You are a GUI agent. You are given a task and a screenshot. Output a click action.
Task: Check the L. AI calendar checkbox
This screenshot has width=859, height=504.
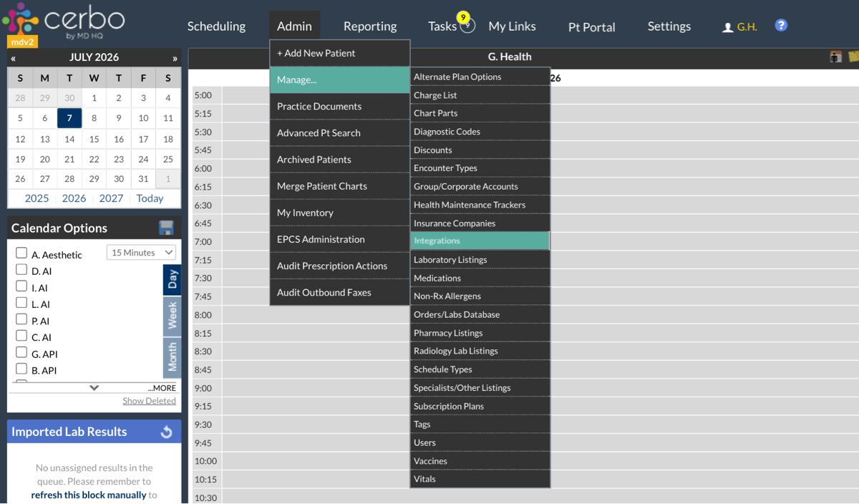pyautogui.click(x=21, y=302)
